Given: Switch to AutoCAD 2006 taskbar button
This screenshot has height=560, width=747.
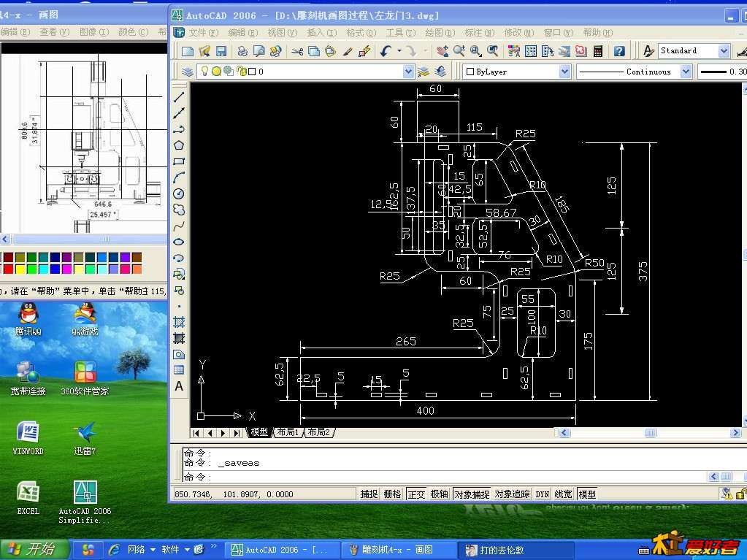Looking at the screenshot, I should point(282,550).
